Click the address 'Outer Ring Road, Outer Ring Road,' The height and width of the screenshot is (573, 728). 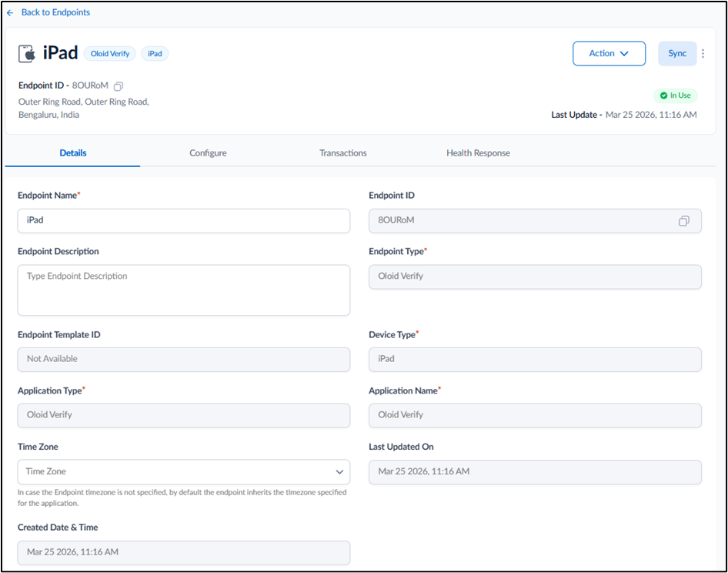[84, 102]
